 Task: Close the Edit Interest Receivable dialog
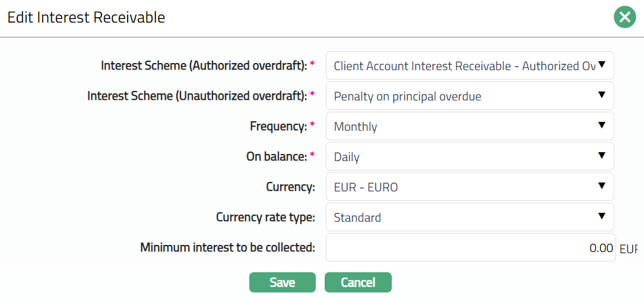(624, 18)
